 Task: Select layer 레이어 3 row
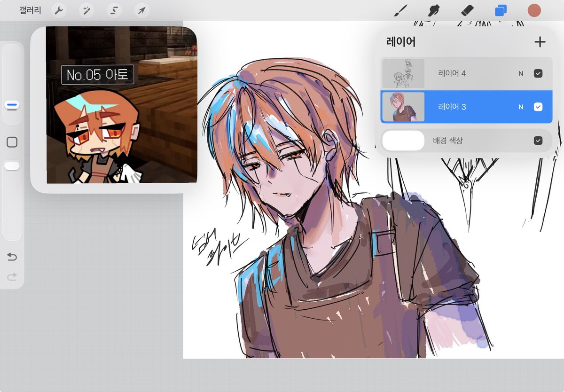[x=466, y=107]
